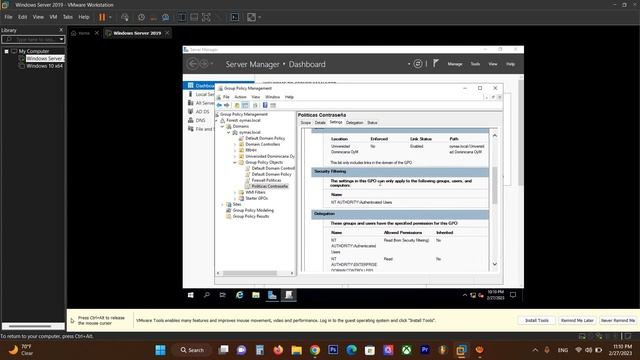This screenshot has width=640, height=360.
Task: Select Windows 10 x64 in VMware Library
Action: point(44,66)
